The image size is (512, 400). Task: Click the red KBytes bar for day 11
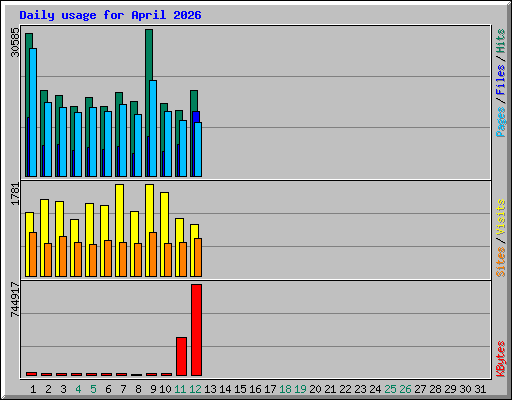181,356
